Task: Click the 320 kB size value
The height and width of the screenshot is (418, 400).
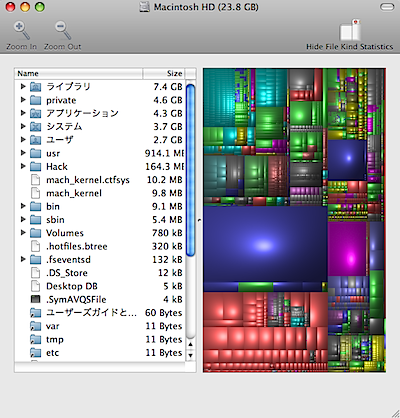Action: coord(167,246)
